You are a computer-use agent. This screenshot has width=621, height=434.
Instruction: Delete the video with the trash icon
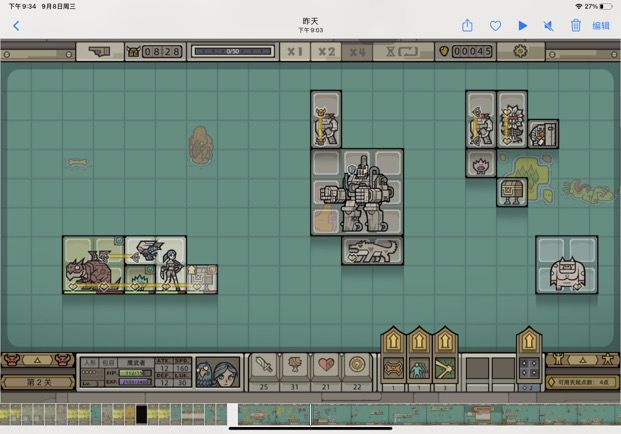point(576,25)
